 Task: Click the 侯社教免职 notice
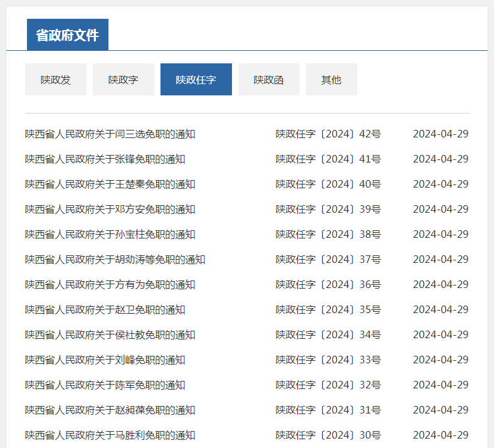point(110,335)
